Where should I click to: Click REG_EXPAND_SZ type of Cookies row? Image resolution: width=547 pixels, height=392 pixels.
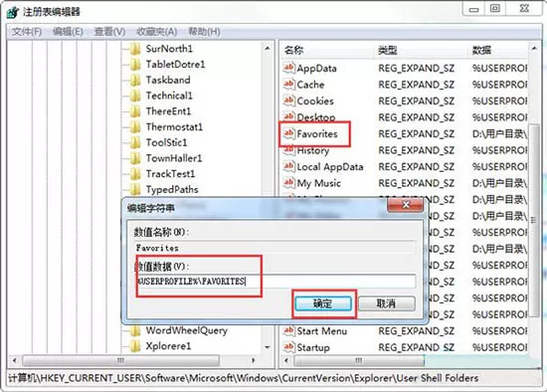tap(416, 100)
